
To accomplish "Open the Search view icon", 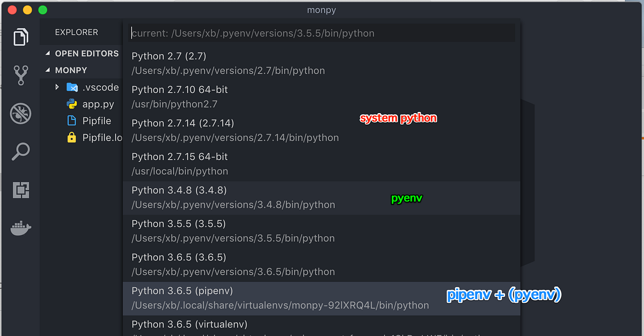I will [x=20, y=152].
